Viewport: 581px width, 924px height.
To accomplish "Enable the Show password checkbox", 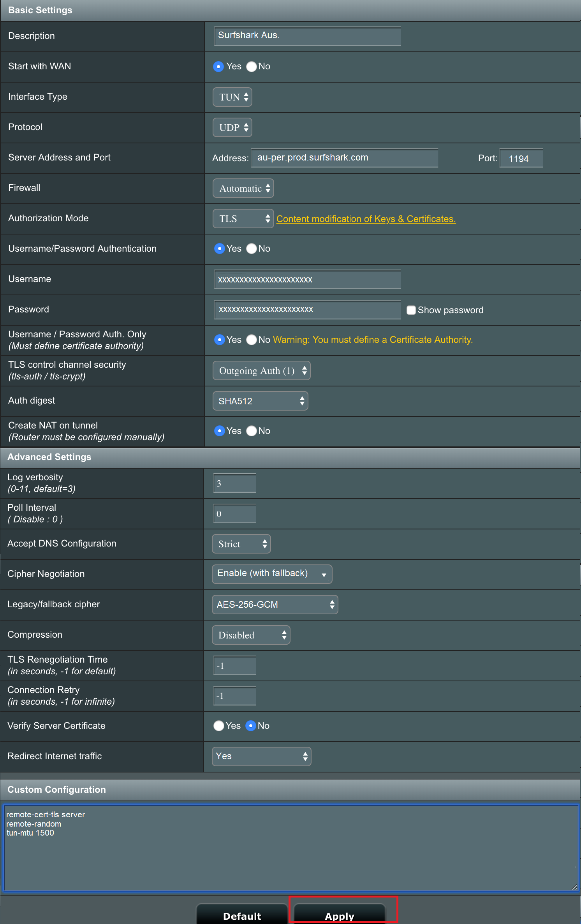I will click(411, 310).
